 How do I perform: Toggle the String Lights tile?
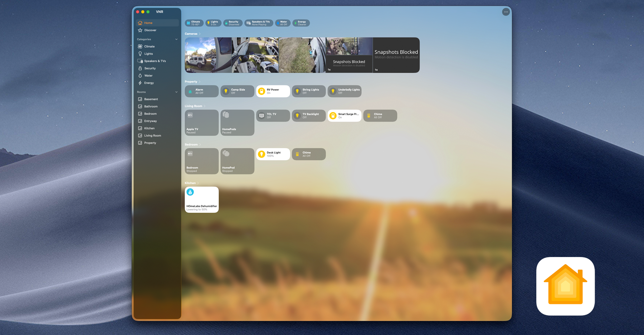coord(309,91)
